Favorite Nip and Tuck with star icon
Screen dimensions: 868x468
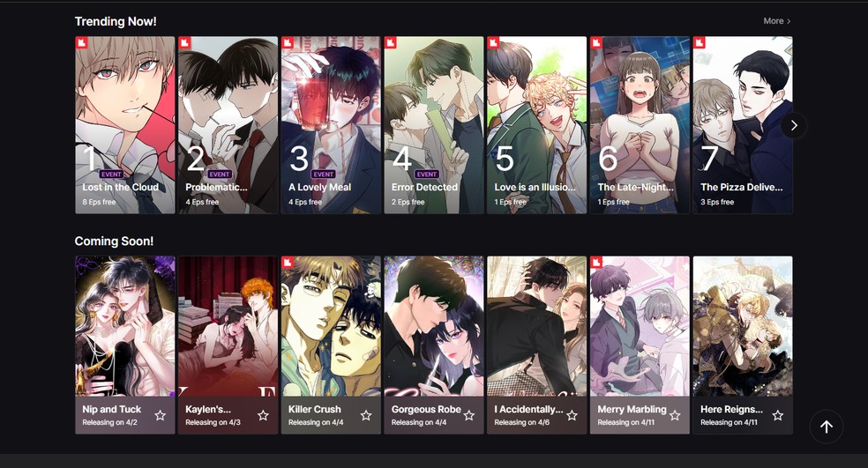point(160,415)
